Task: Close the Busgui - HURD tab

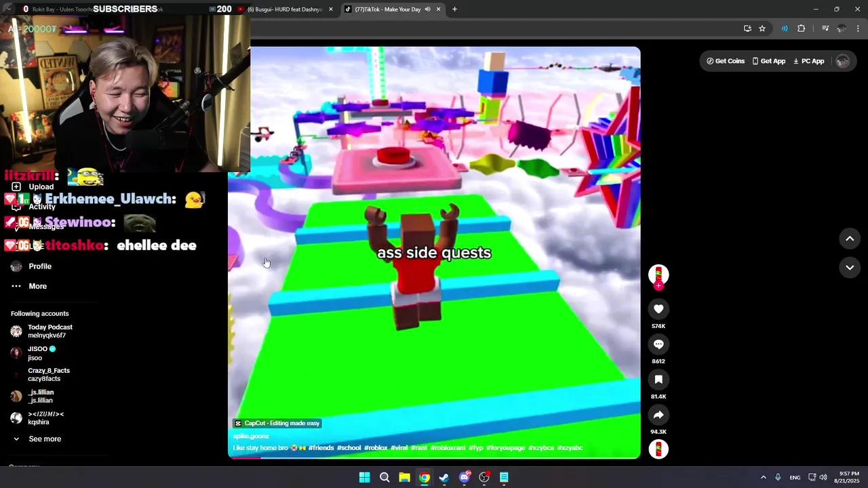Action: click(331, 9)
